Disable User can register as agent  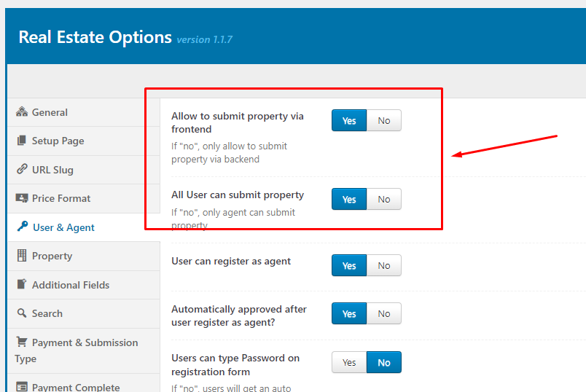pos(384,266)
